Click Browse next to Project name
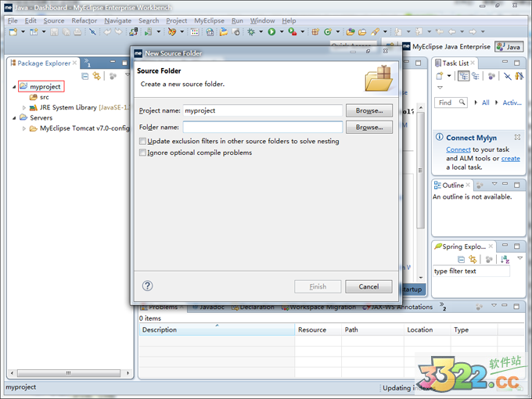This screenshot has width=532, height=399. [369, 110]
